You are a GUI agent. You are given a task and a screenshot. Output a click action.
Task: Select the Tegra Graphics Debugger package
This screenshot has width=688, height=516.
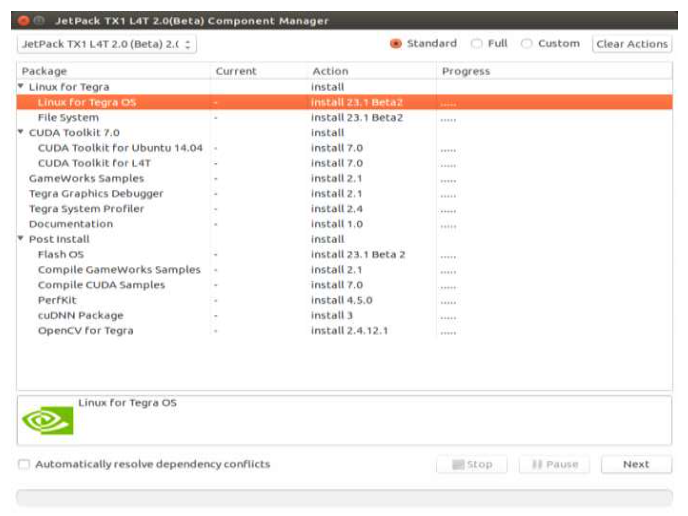(344, 194)
